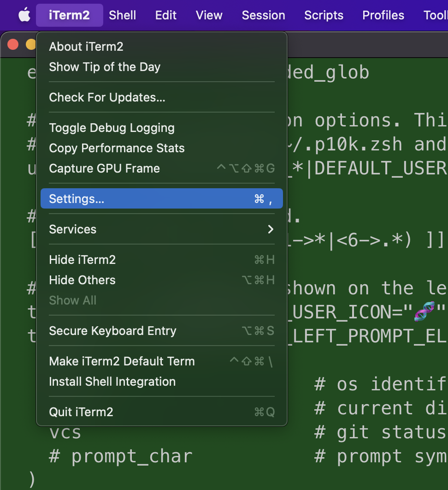Select Hide iTerm2
This screenshot has height=490, width=448.
tap(162, 260)
